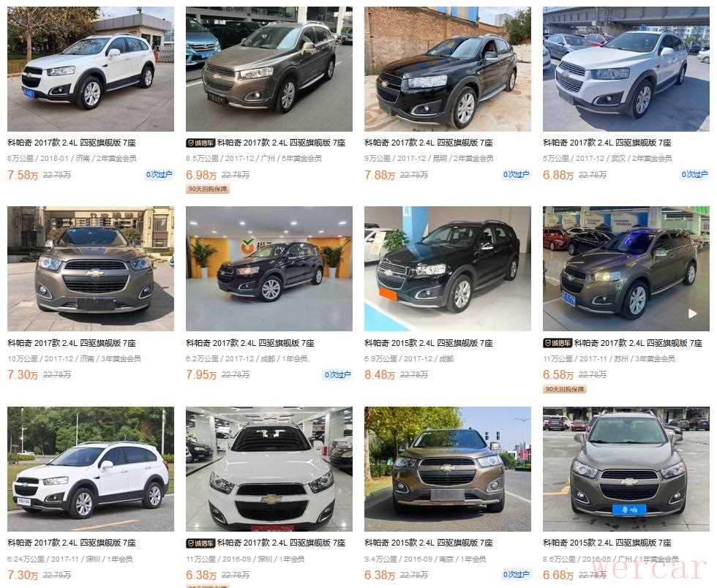Open the title link of the Nanjing 9.4万公里 listing
The image size is (717, 588).
429,543
